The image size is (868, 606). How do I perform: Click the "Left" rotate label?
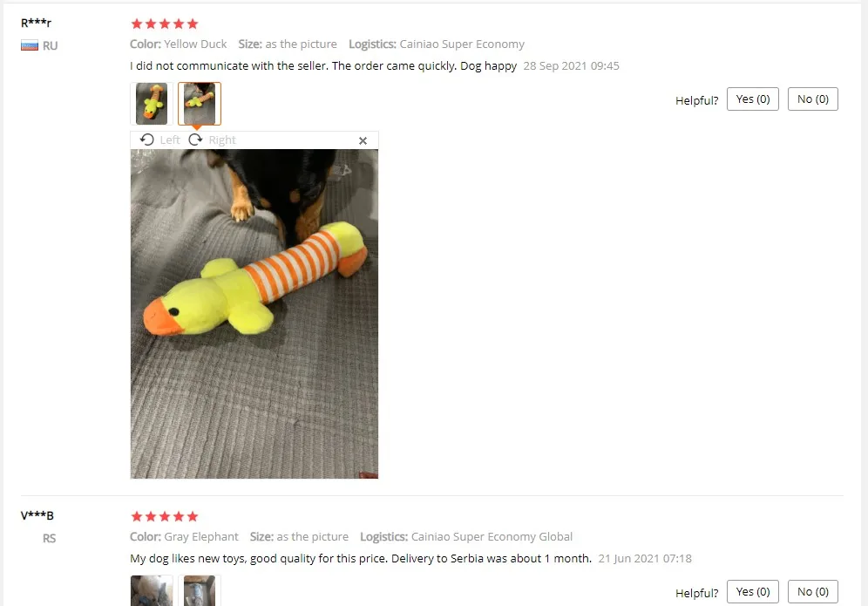[170, 140]
